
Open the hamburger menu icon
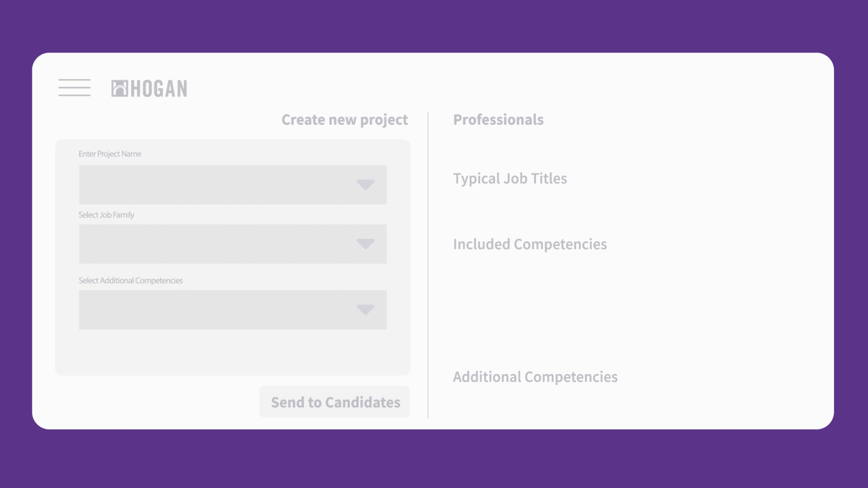[74, 88]
